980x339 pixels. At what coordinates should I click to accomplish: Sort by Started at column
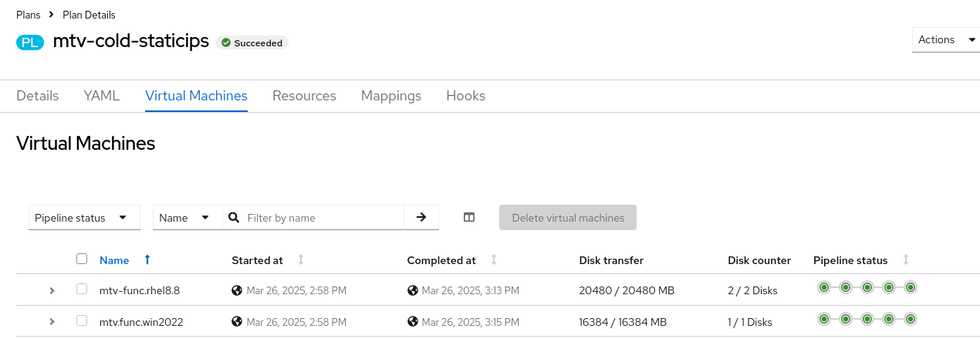[x=301, y=260]
